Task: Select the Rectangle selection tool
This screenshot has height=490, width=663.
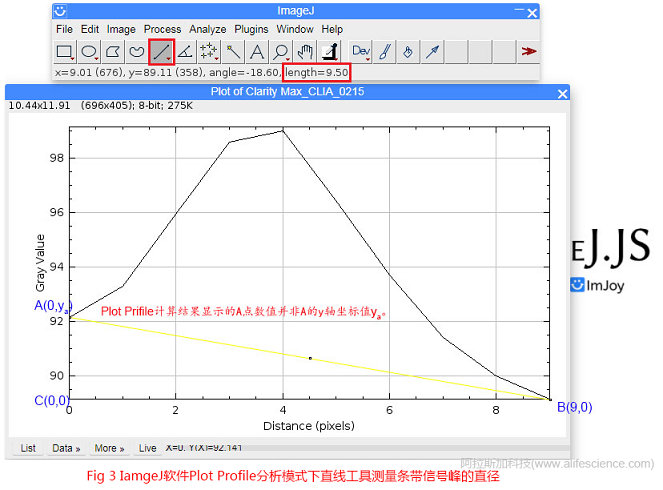Action: point(65,50)
